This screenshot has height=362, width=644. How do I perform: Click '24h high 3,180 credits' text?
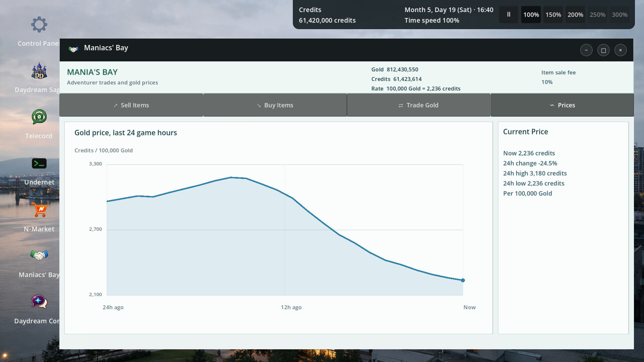click(x=535, y=173)
